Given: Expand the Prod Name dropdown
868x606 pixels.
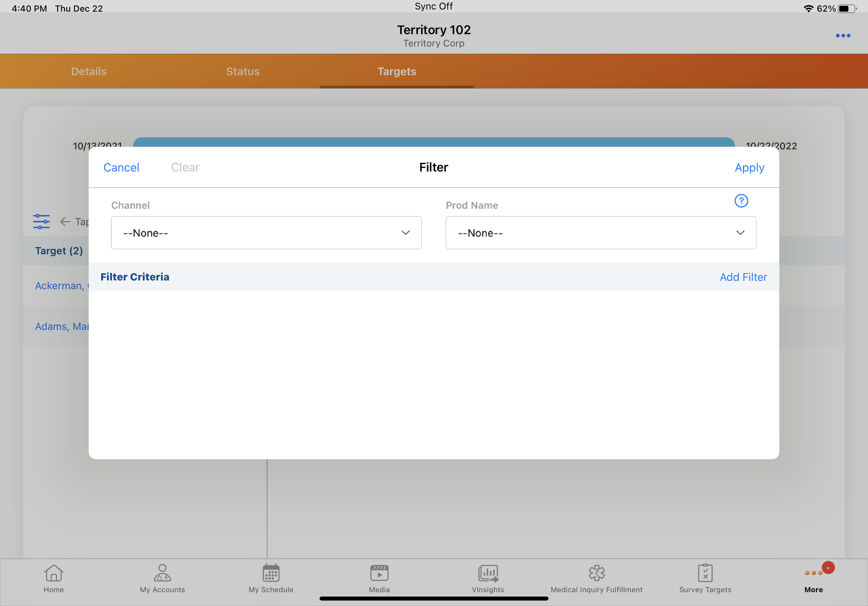Looking at the screenshot, I should click(x=601, y=233).
